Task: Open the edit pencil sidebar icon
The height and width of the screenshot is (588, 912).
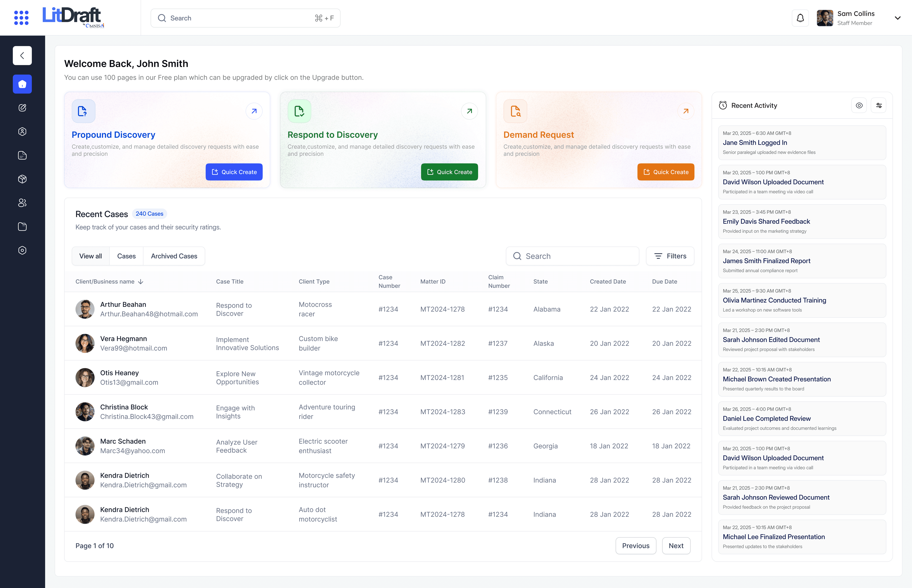Action: (22, 108)
